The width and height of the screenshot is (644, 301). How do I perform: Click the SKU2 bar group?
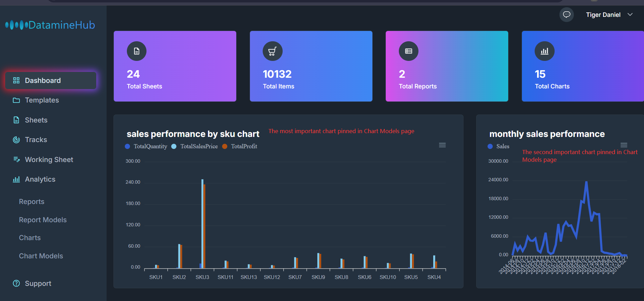coord(180,256)
